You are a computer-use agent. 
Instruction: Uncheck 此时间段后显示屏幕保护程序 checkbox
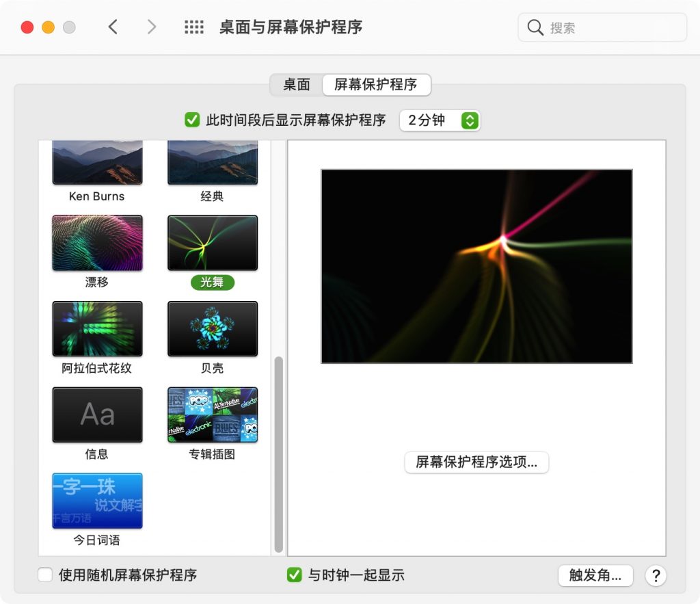(x=192, y=120)
